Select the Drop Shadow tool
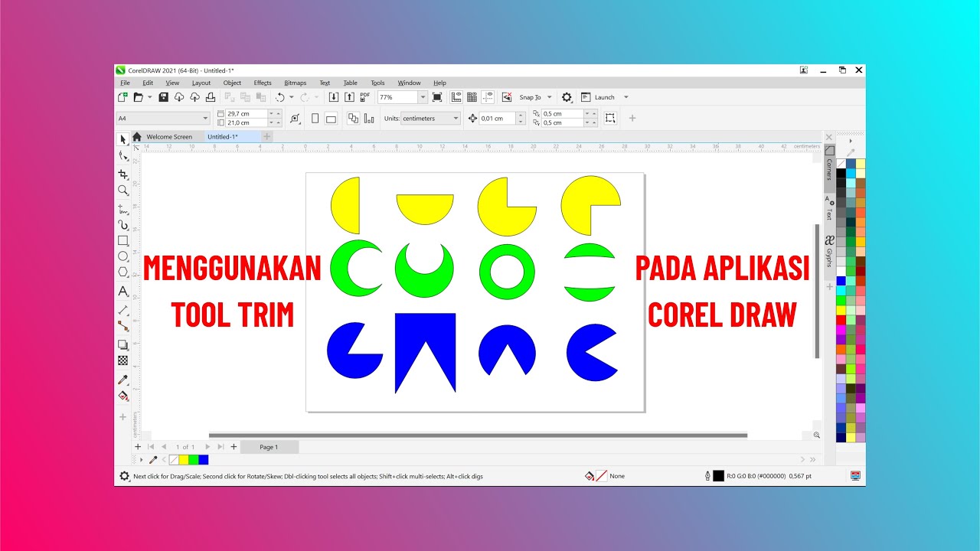Image resolution: width=980 pixels, height=551 pixels. coord(122,345)
